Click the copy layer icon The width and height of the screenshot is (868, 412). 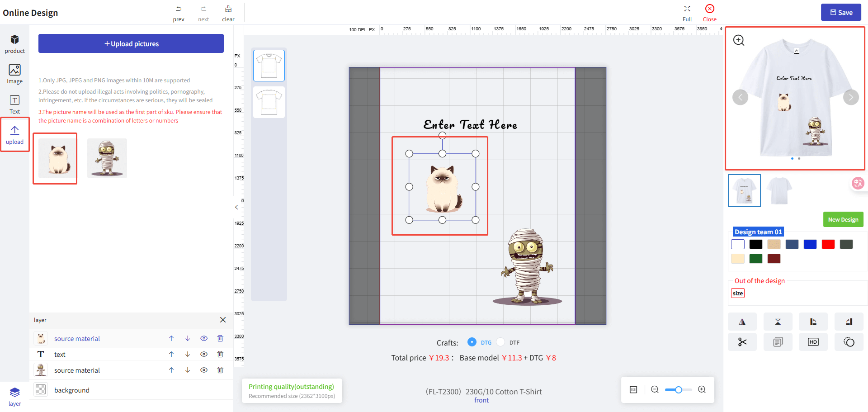(x=778, y=342)
